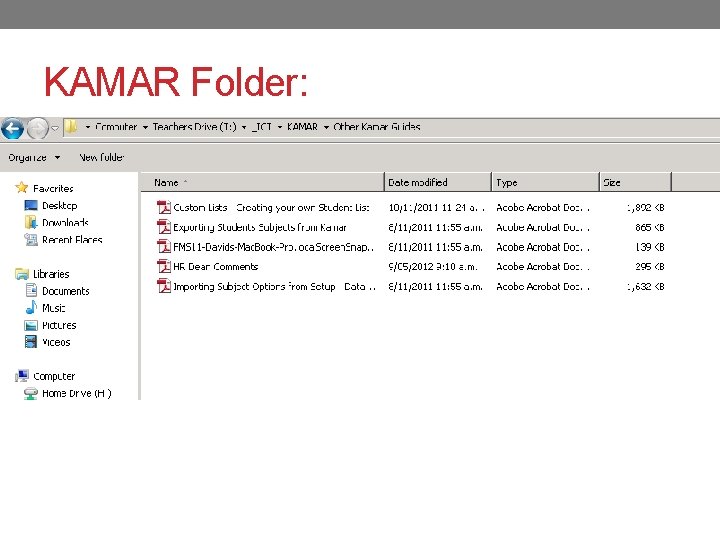Screen dimensions: 720x540
Task: Sort by the Type column header
Action: click(545, 182)
